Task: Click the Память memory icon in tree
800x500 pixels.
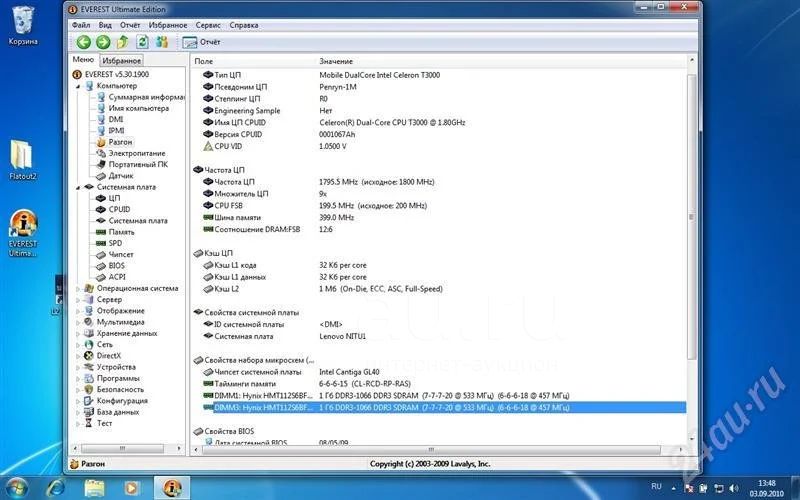Action: click(101, 232)
